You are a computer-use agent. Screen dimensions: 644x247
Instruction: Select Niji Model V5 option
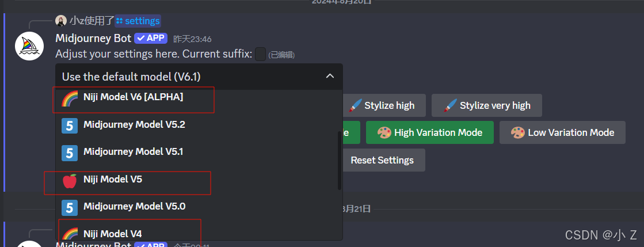click(x=199, y=180)
